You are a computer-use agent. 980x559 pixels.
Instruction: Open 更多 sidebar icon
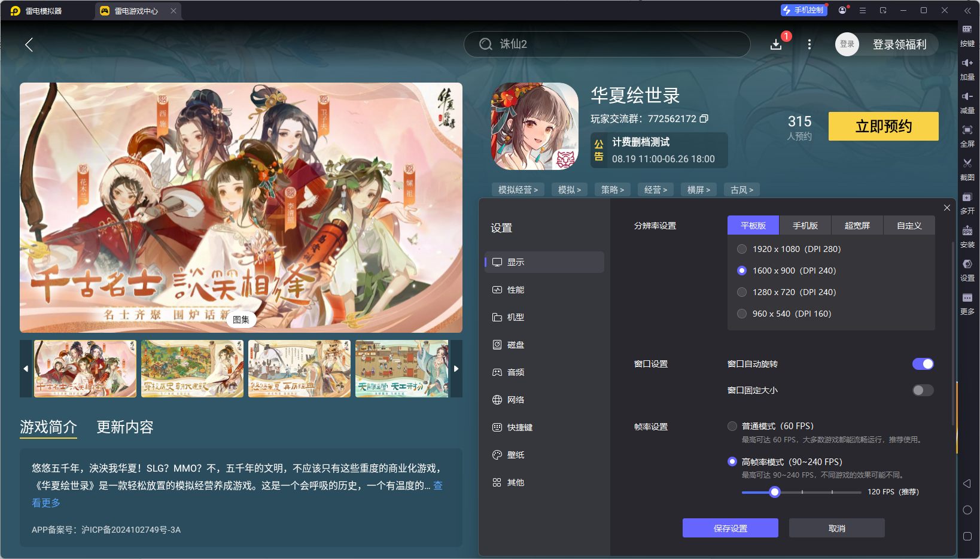coord(967,304)
